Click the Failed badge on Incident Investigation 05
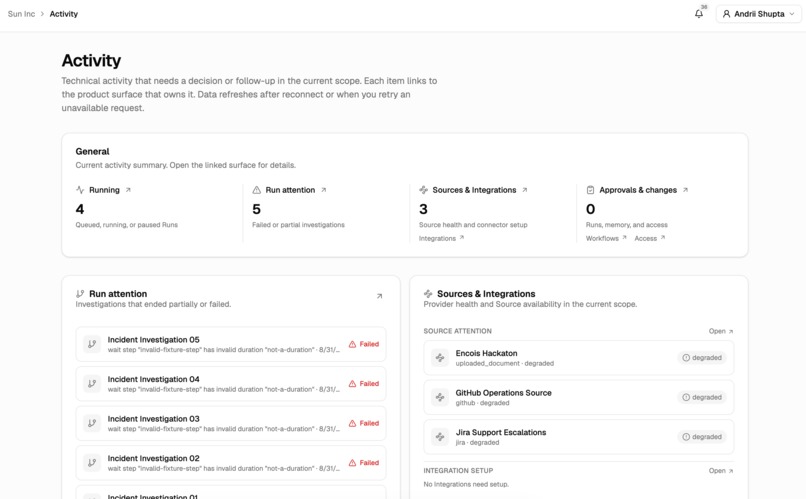 tap(364, 344)
